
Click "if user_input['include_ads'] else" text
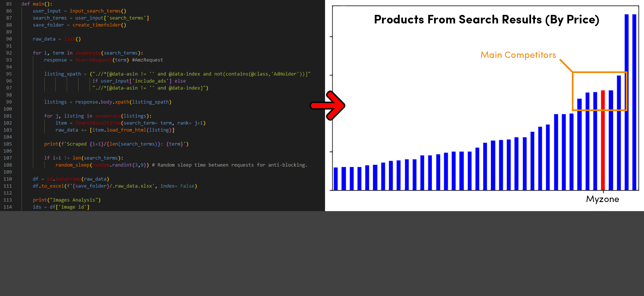pyautogui.click(x=139, y=81)
